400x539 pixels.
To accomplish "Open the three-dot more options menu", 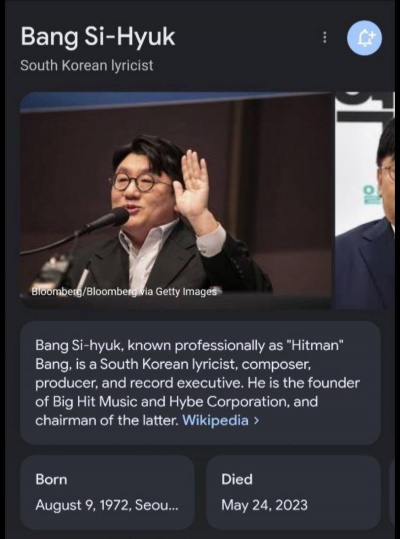I will point(324,38).
